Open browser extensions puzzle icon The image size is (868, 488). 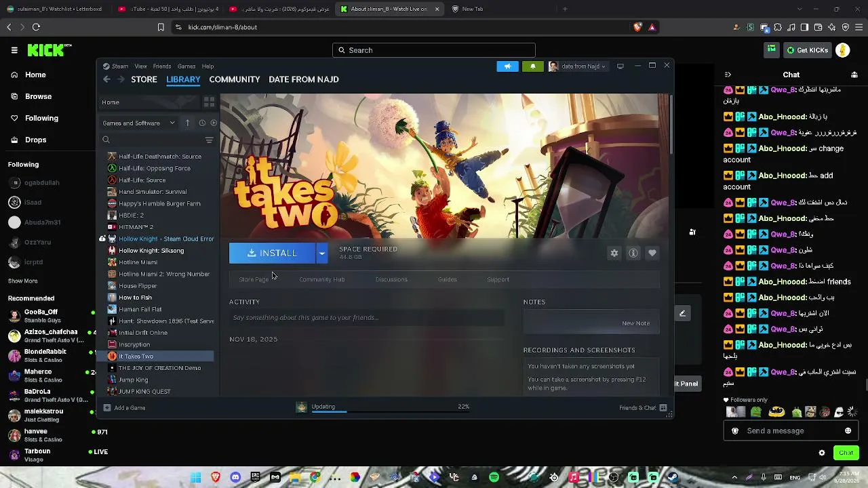coord(778,27)
